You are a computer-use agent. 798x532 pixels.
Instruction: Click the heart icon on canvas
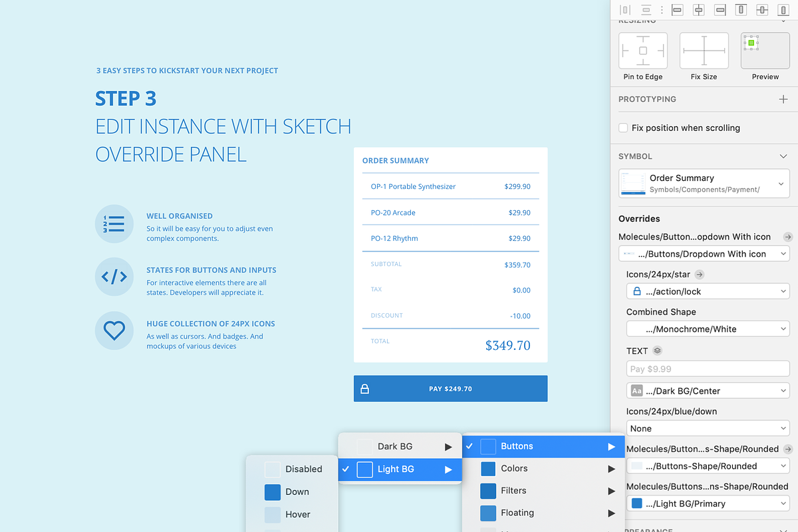114,331
